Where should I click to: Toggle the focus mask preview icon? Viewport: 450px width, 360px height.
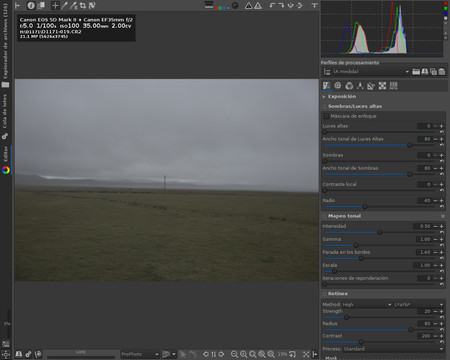coord(235,5)
